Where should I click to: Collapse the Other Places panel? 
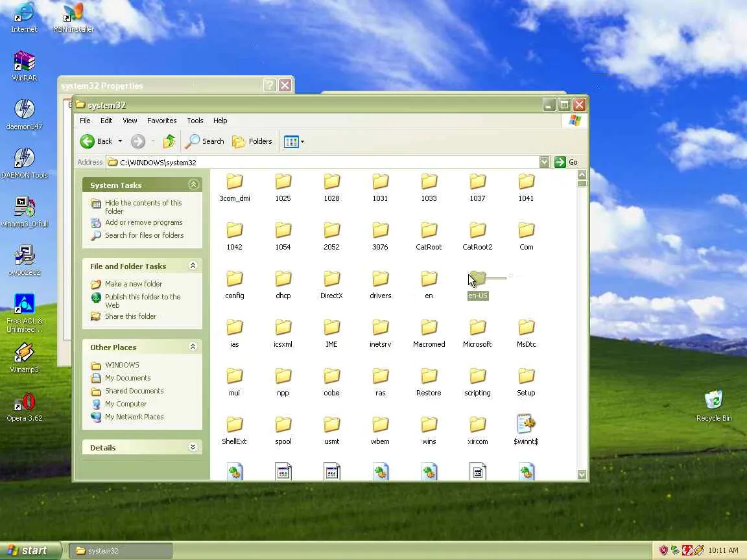[193, 347]
